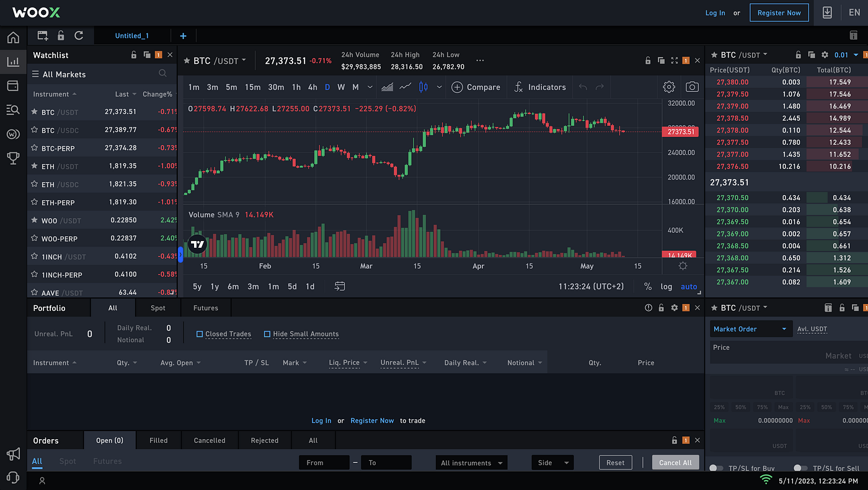
Task: Select the line chart style icon
Action: point(405,87)
